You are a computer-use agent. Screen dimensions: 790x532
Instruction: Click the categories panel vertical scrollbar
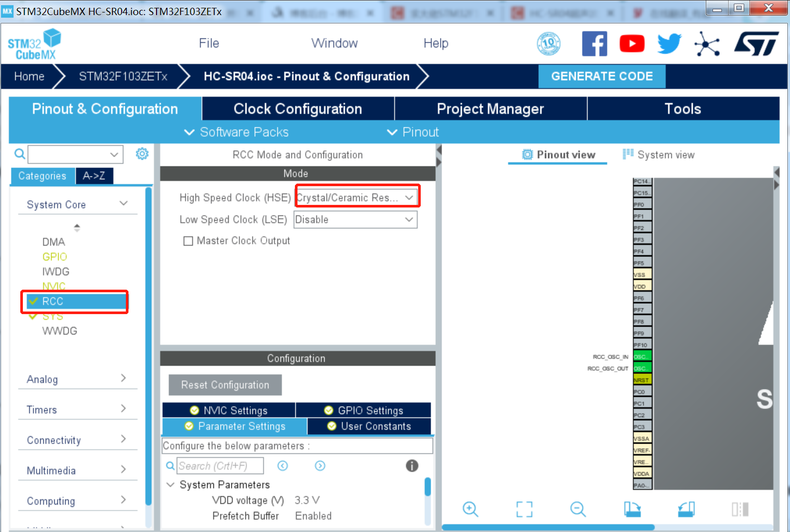[148, 346]
